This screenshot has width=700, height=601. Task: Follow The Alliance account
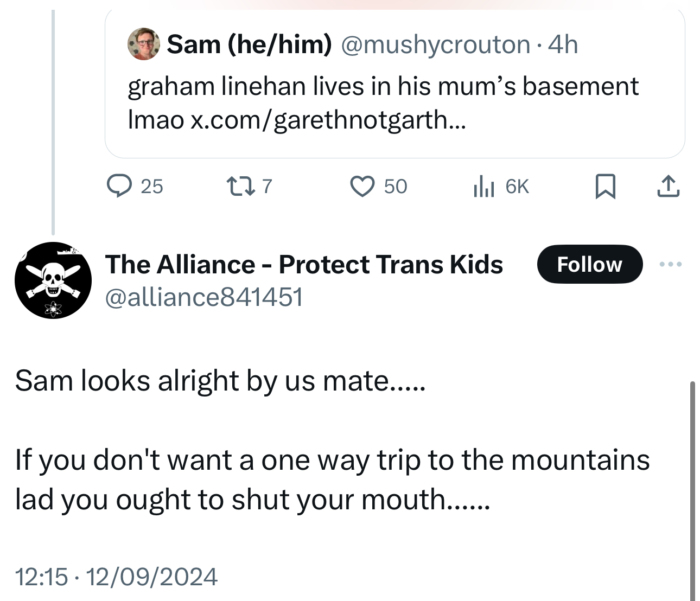589,264
